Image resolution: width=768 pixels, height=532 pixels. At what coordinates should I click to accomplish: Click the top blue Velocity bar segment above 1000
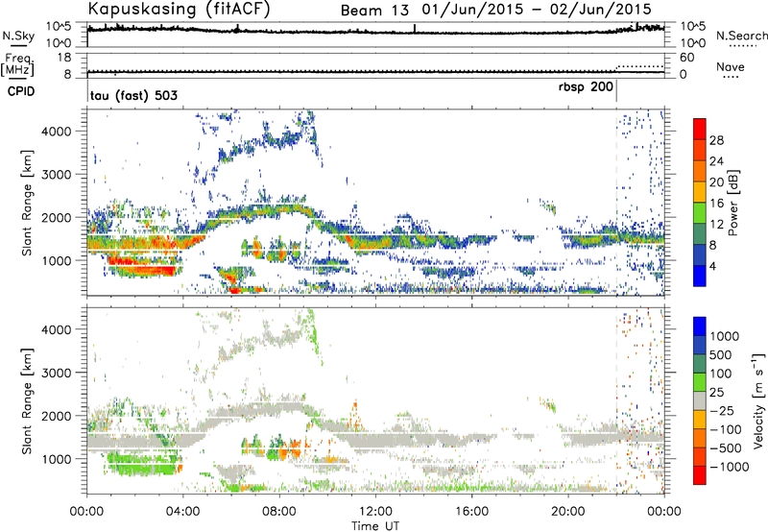700,326
